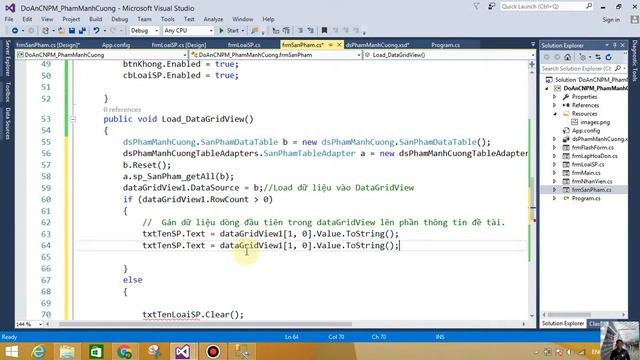Switch to the frmLoaiSP.cs [Design] tab
Viewport: 640px width, 360px height.
(178, 45)
